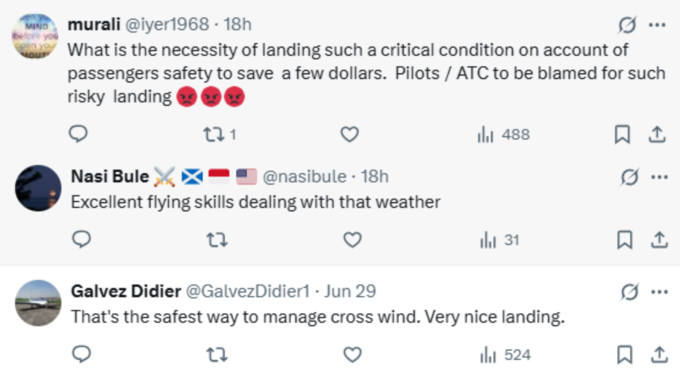Bookmark murali's tweet
Screen dimensions: 680x383
click(x=622, y=134)
